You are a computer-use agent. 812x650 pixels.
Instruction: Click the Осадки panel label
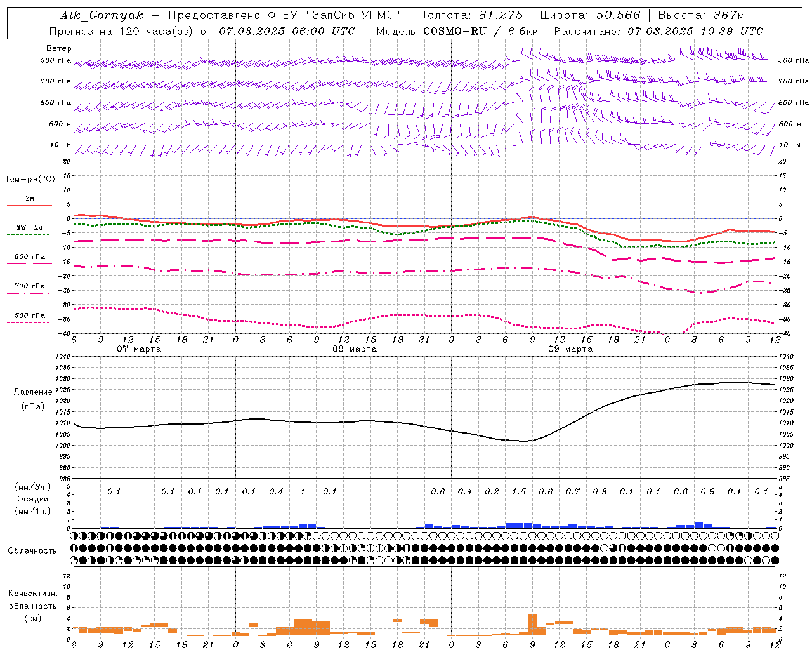coord(33,499)
